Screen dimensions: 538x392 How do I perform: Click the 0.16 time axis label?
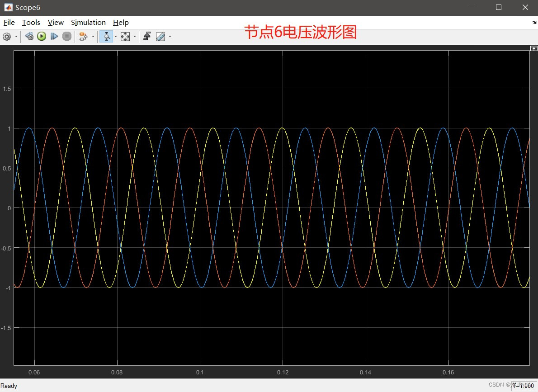point(448,373)
